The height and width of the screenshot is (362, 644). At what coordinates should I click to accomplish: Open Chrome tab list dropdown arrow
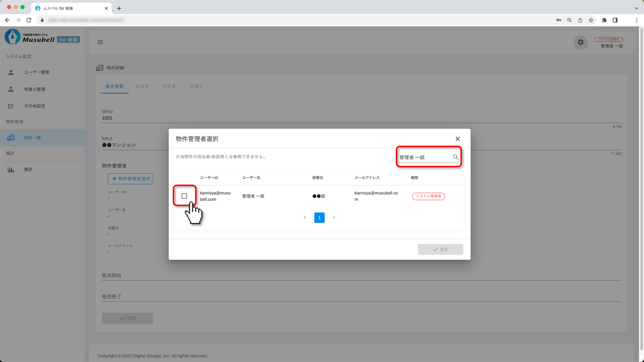coord(637,8)
